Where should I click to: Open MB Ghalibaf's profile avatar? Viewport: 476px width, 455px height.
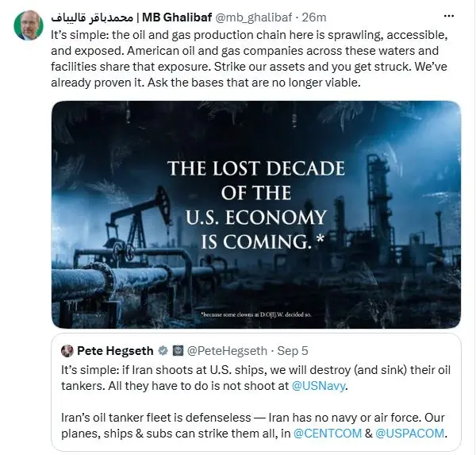click(29, 25)
